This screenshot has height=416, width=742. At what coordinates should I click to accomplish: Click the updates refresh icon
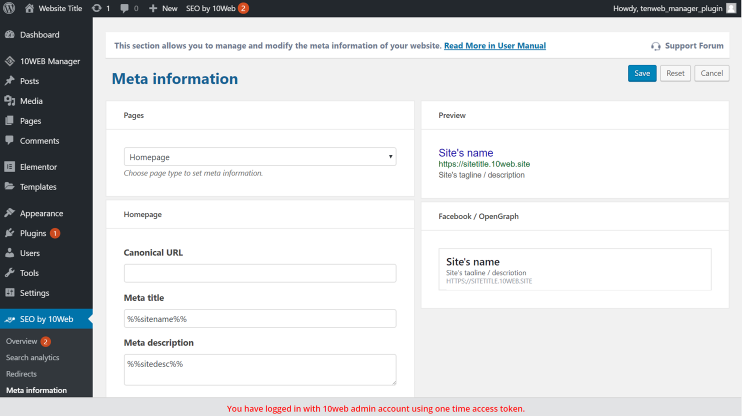pyautogui.click(x=97, y=8)
